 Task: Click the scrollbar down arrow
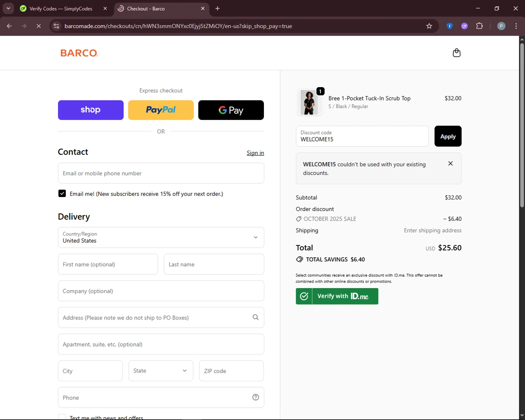pos(522,416)
